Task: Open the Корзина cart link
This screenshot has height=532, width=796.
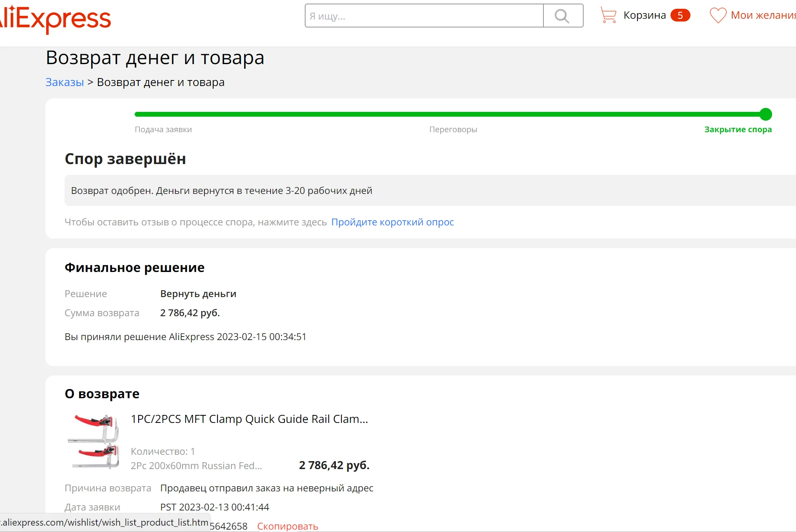Action: point(644,16)
